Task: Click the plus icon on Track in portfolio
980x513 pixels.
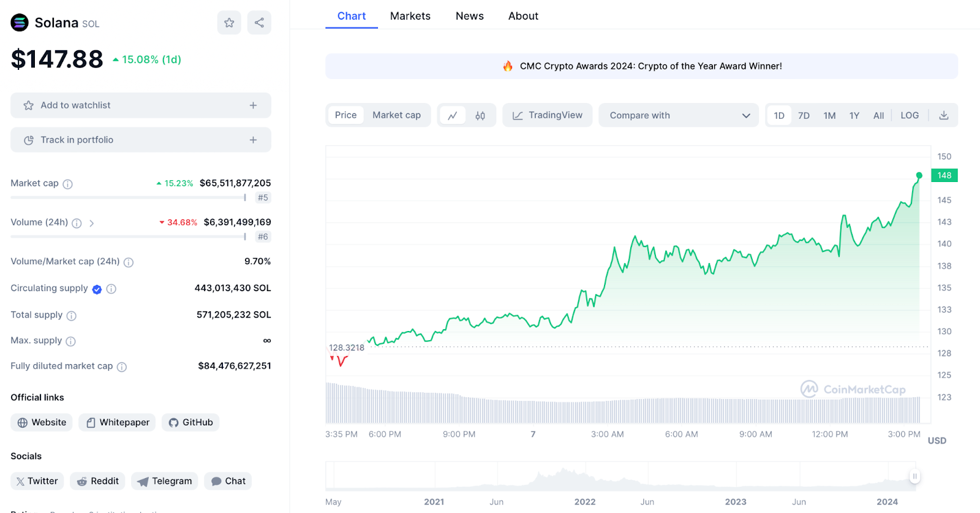Action: 253,140
